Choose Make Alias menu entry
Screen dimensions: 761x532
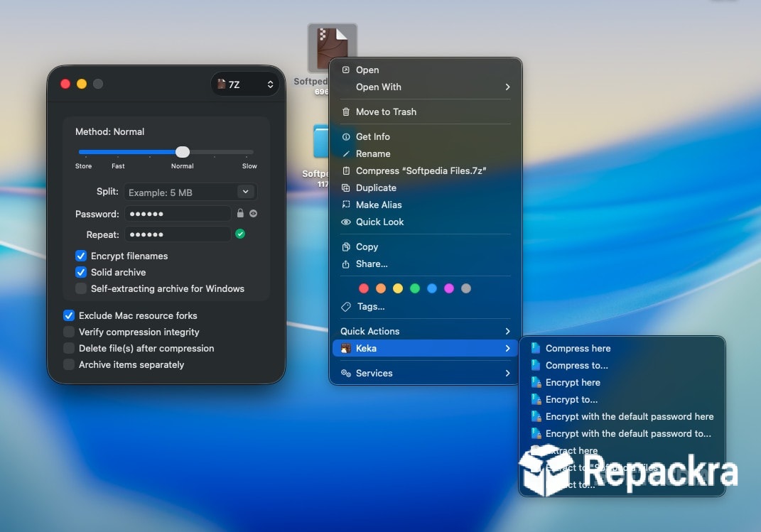[x=425, y=205]
